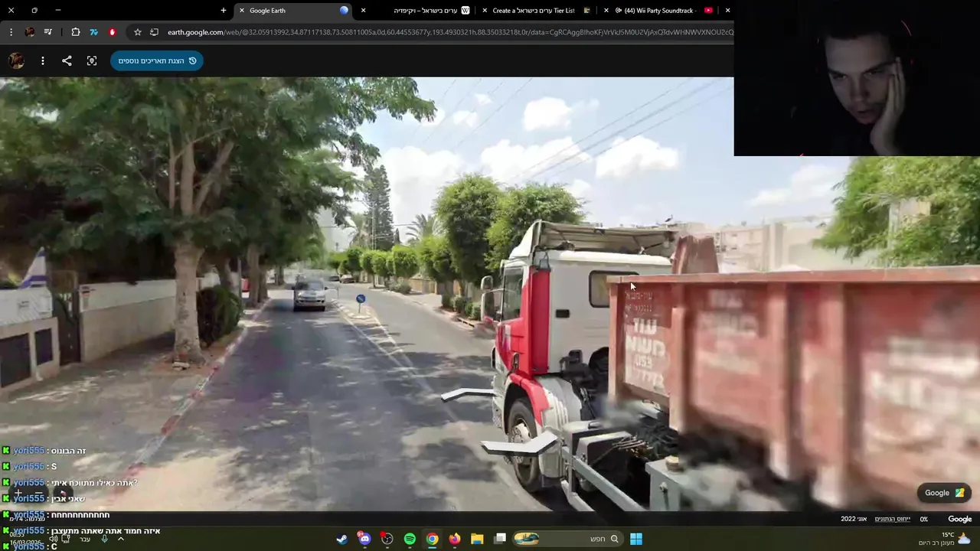Click the Google Street View logo badge
980x551 pixels.
click(945, 493)
